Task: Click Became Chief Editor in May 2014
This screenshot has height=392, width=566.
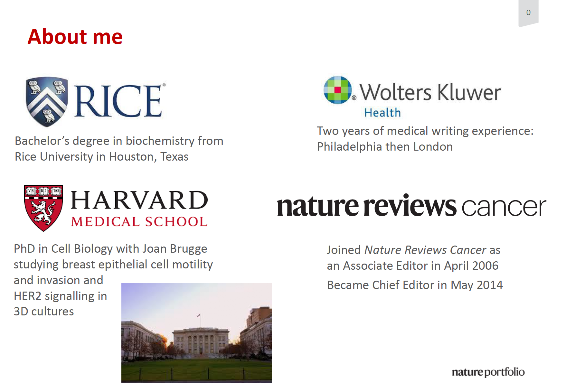Action: [415, 285]
